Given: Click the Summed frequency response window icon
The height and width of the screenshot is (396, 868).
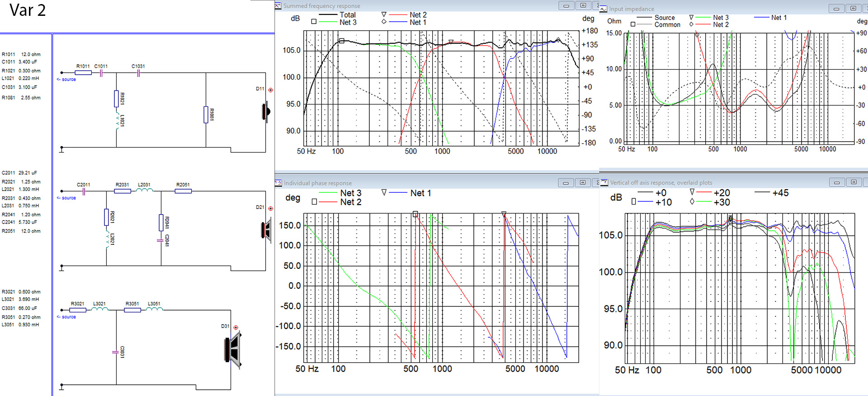Looking at the screenshot, I should 278,6.
